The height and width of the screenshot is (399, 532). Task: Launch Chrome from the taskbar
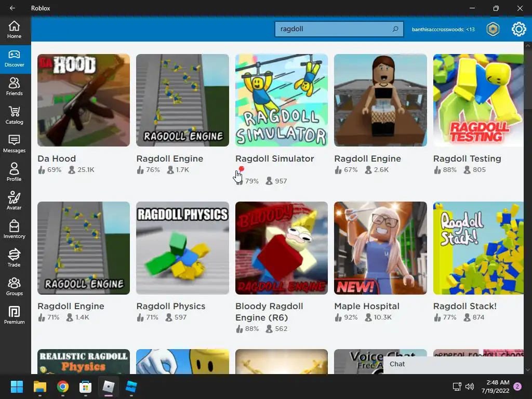63,387
